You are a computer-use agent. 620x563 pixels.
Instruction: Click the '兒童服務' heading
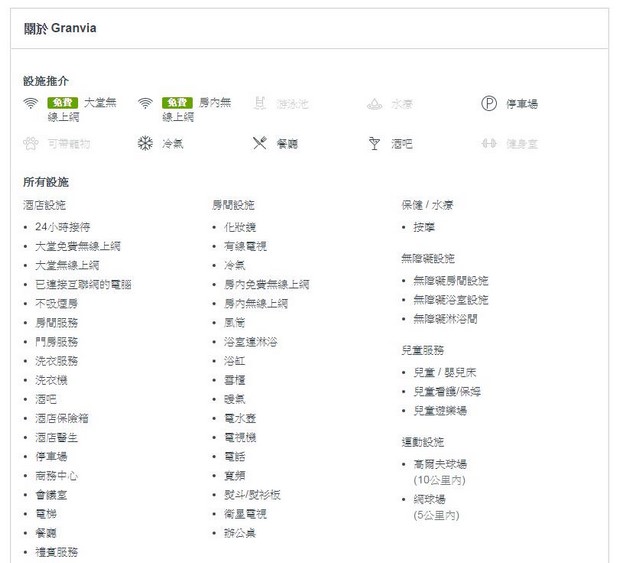coord(423,350)
